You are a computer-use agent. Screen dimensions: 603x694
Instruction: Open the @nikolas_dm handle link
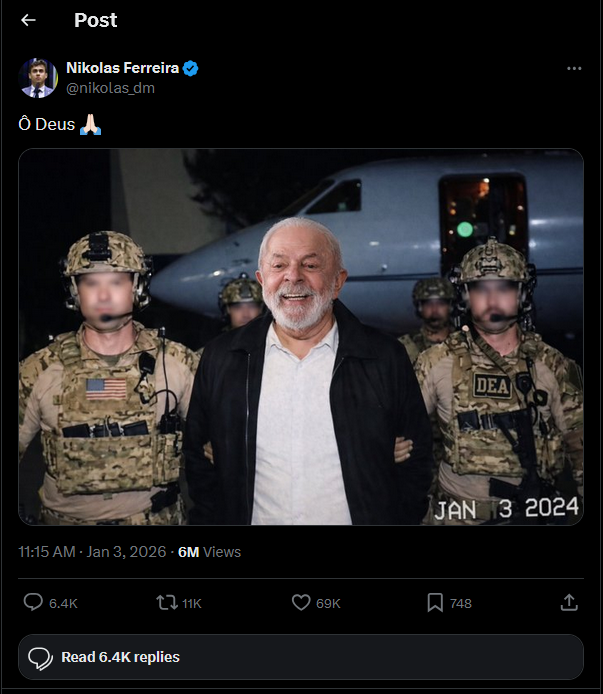tap(110, 88)
